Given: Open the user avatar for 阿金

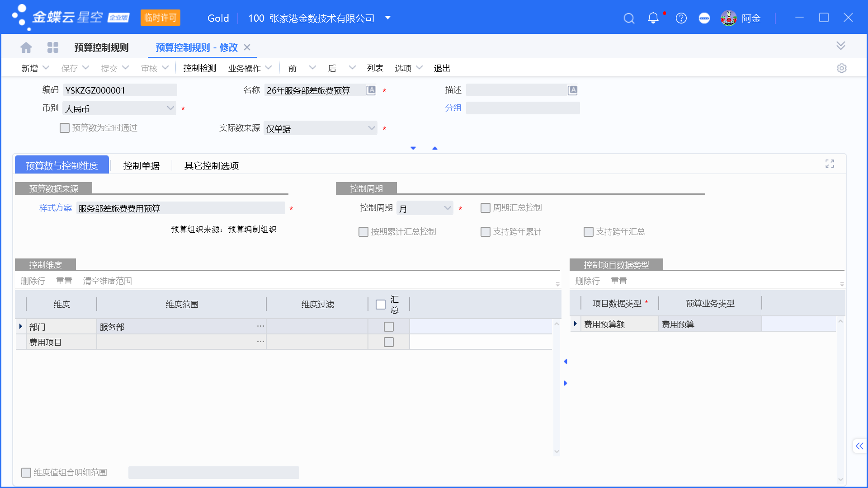Looking at the screenshot, I should (728, 18).
